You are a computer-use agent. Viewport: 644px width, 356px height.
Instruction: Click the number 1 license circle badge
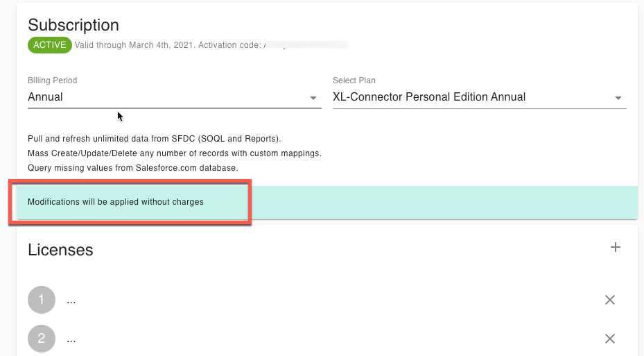42,300
